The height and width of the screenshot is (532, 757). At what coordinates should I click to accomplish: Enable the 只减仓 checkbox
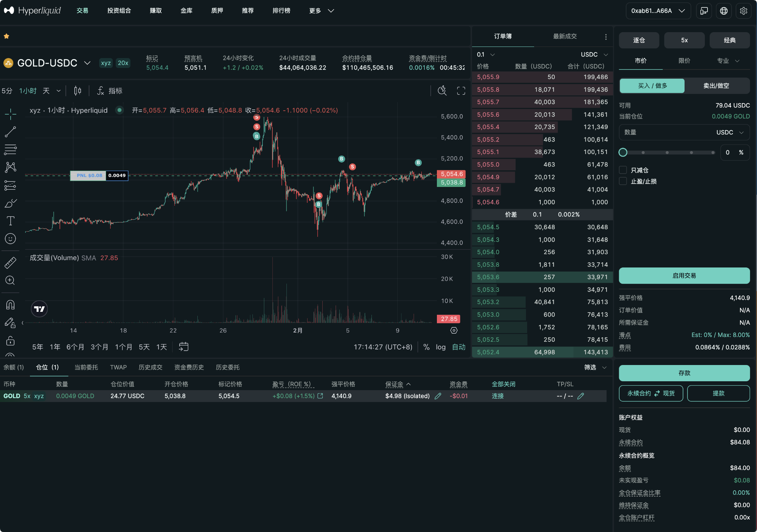(x=623, y=170)
